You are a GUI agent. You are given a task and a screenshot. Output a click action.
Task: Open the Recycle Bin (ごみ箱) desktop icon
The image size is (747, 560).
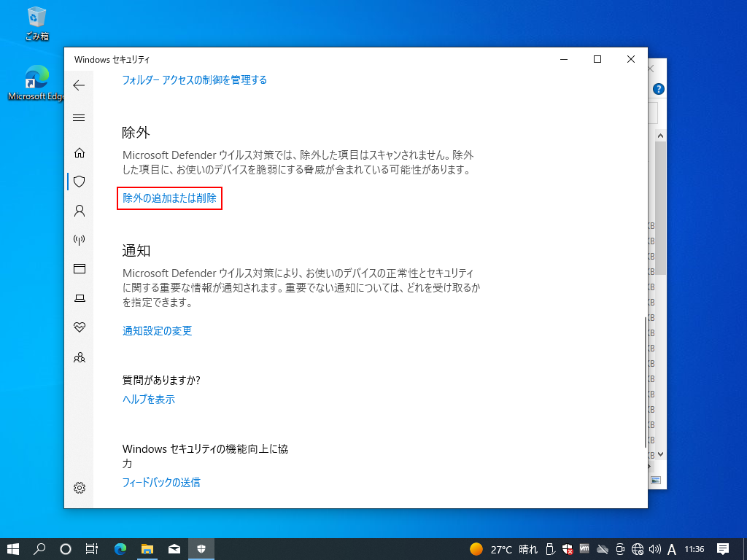coord(36,23)
